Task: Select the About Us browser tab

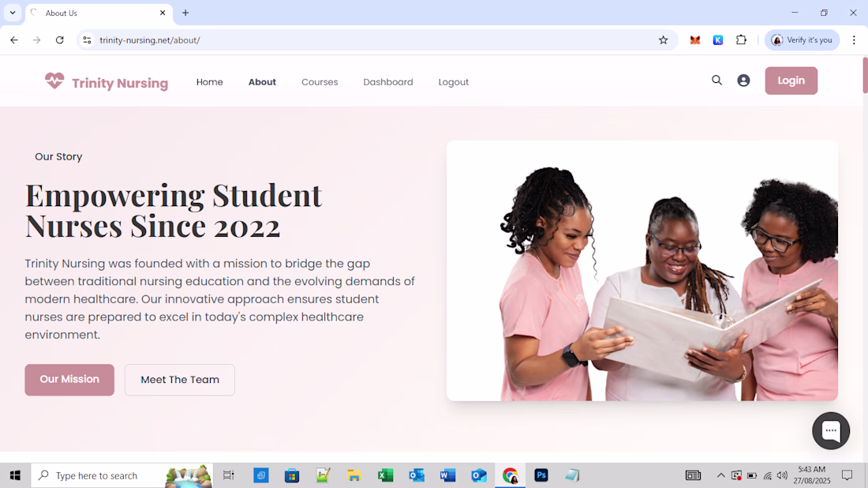Action: 99,13
